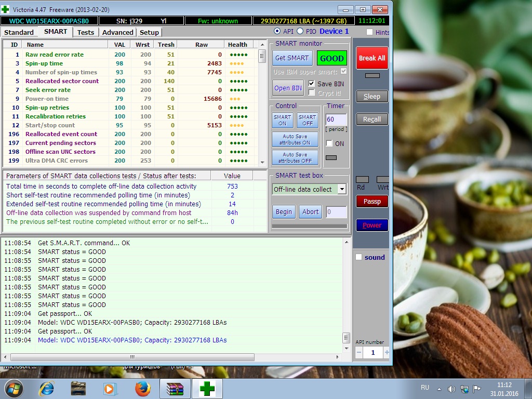Click the Victoria title bar cross icon
Viewport: 532px width, 399px height.
[5, 9]
